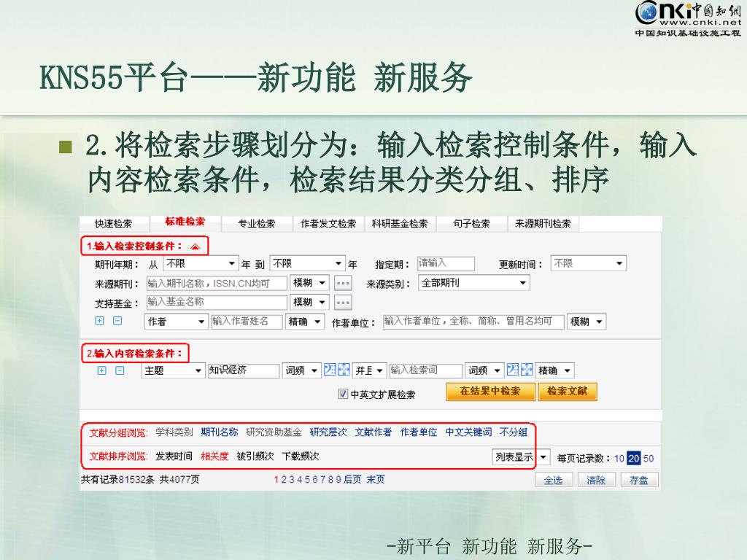The height and width of the screenshot is (560, 747).
Task: Switch to the 快速检索 tab
Action: [113, 223]
